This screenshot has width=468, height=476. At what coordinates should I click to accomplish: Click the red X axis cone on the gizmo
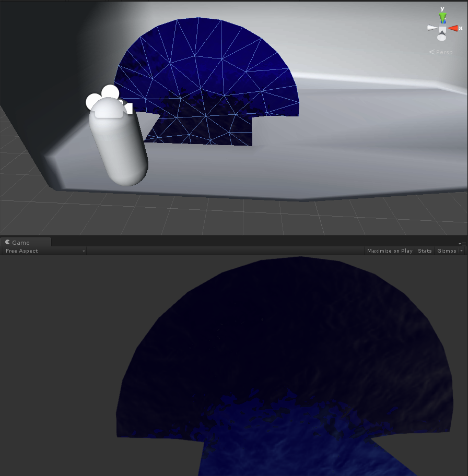[453, 29]
